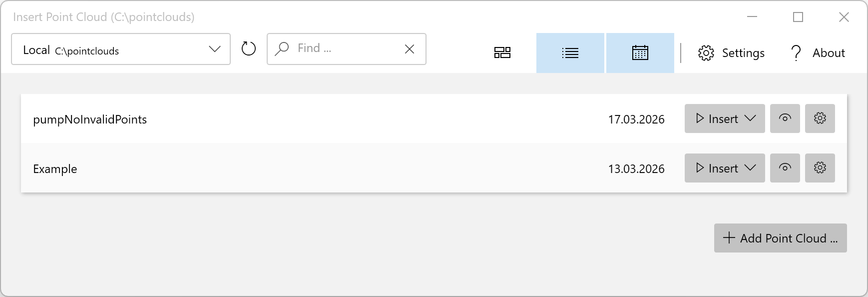The image size is (868, 297).
Task: Clear the Find box with X icon
Action: pyautogui.click(x=410, y=49)
